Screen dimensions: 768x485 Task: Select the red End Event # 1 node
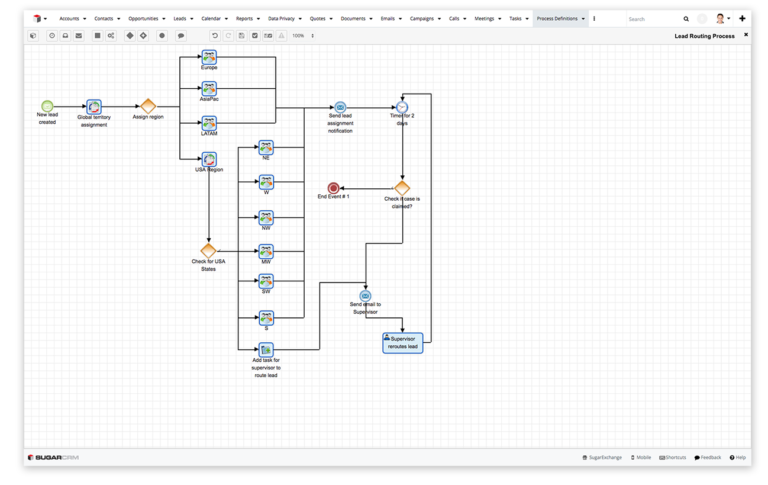334,188
